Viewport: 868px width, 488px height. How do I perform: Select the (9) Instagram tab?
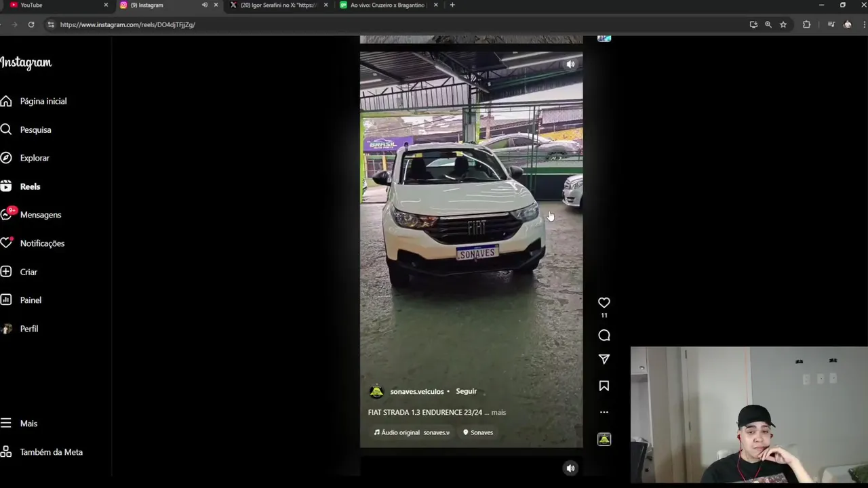[x=146, y=5]
